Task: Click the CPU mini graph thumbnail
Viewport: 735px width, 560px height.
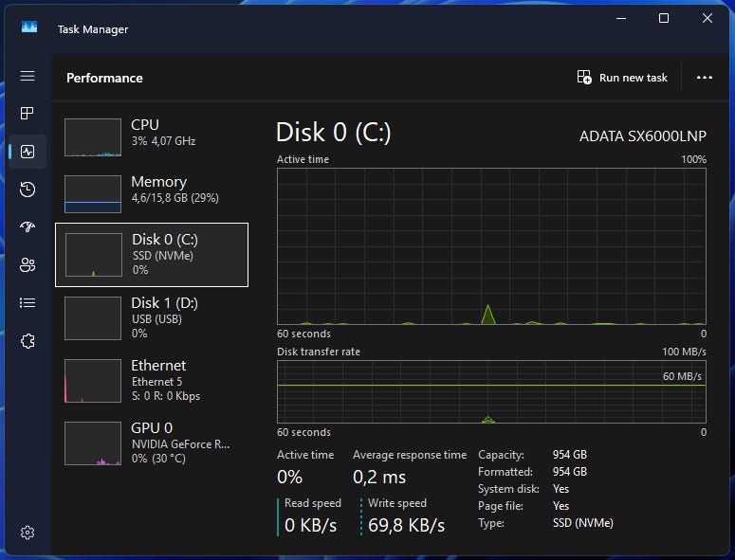Action: (x=93, y=137)
